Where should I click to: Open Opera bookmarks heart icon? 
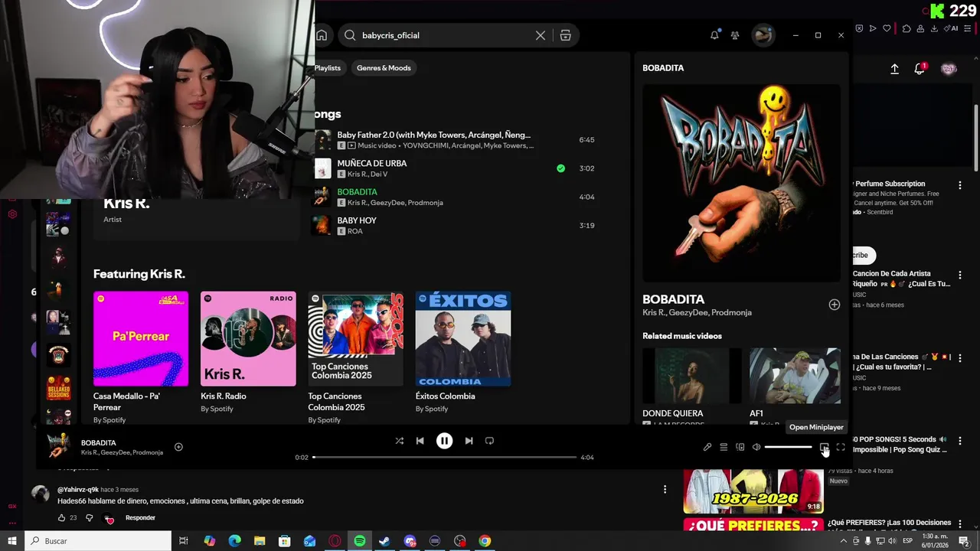click(x=887, y=28)
